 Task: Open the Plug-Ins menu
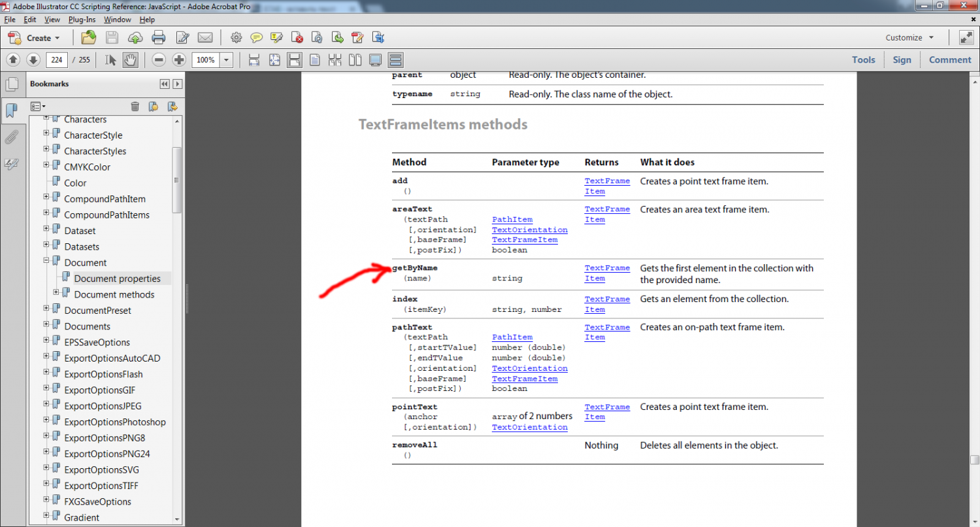coord(82,20)
